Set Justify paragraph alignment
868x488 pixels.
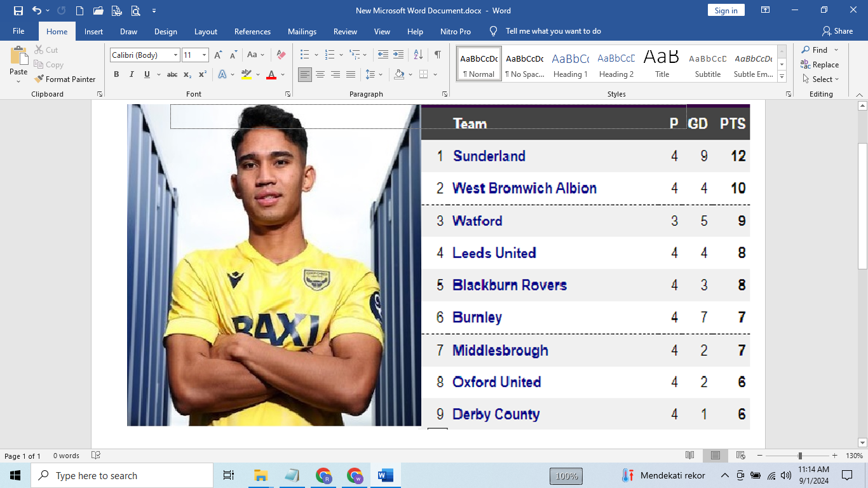pyautogui.click(x=351, y=75)
